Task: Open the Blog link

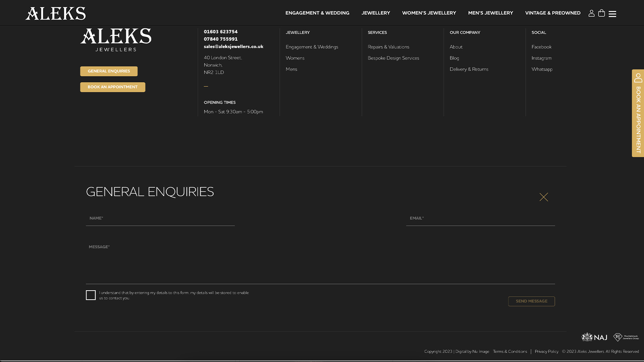Action: (454, 58)
